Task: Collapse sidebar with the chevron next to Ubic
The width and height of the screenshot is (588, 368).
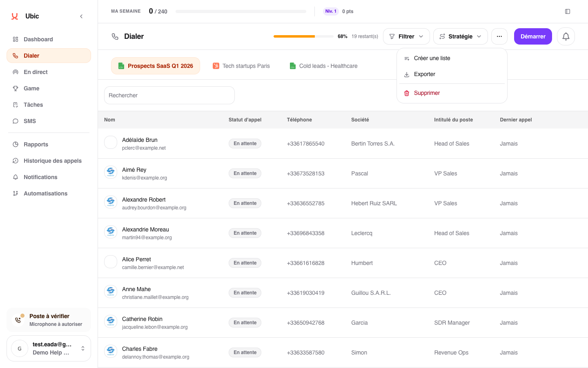Action: coord(81,16)
